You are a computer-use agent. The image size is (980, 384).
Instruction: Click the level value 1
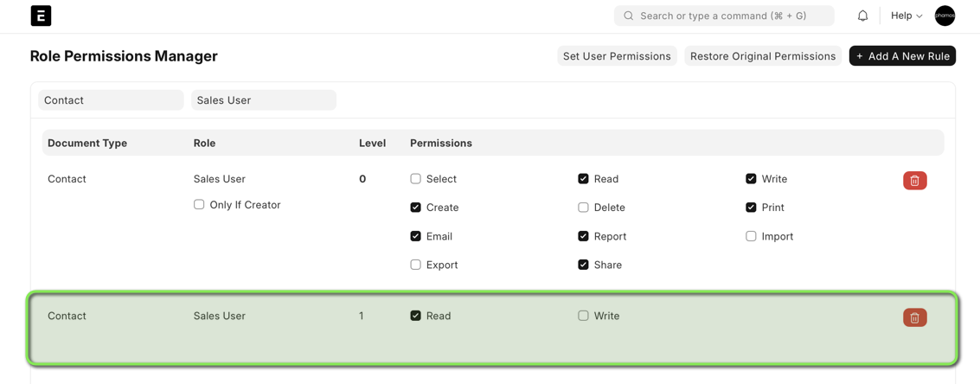(362, 316)
